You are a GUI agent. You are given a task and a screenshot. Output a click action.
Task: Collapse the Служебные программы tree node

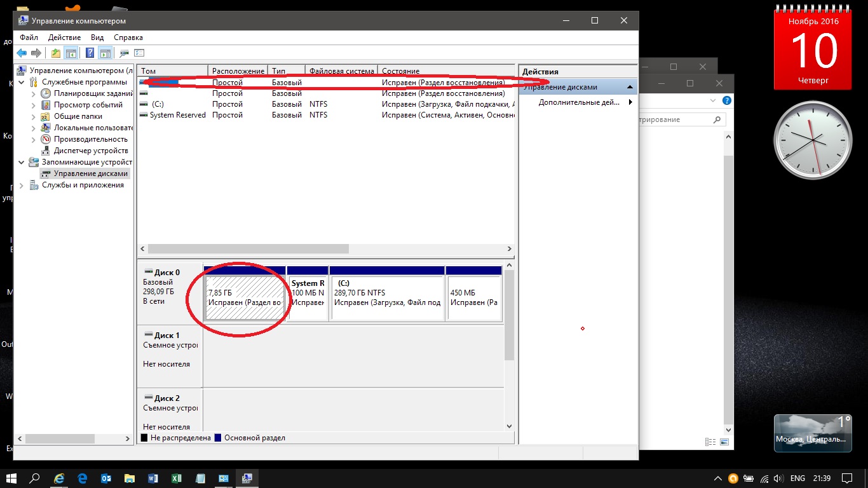click(22, 82)
